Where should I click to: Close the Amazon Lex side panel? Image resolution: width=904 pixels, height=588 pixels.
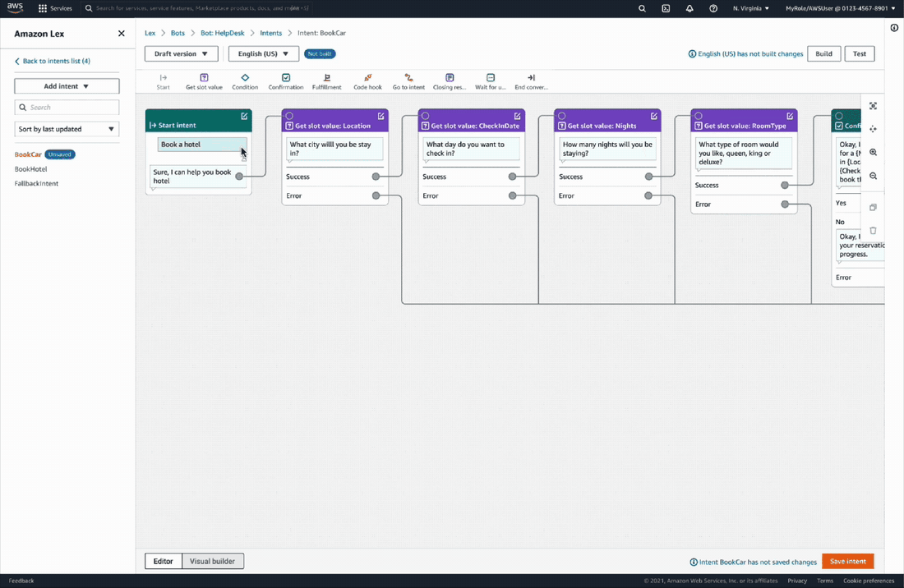tap(121, 34)
